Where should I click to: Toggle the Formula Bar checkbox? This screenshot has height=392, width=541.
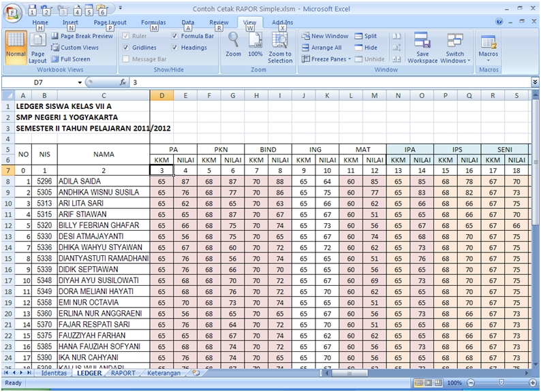click(175, 36)
